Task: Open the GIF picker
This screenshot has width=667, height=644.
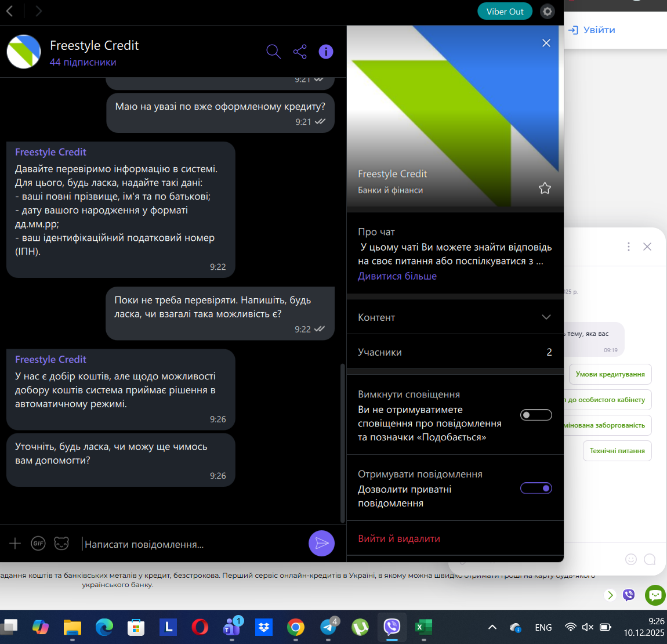Action: tap(38, 544)
